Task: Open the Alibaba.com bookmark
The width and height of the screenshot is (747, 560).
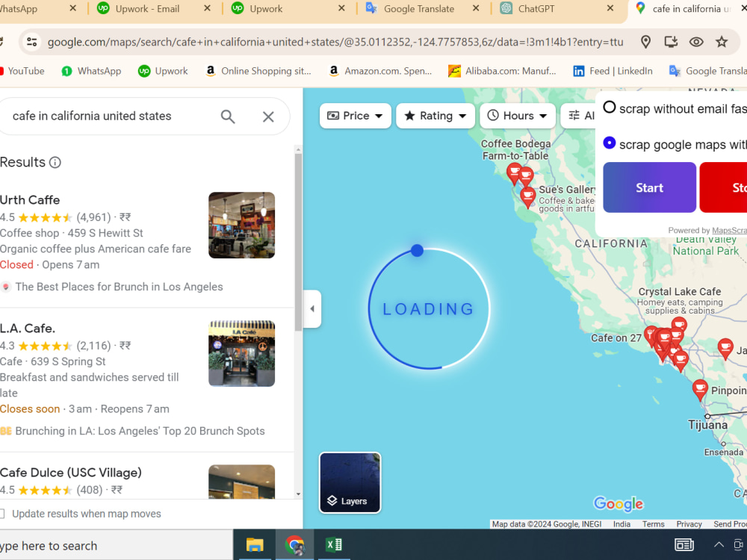Action: point(502,71)
